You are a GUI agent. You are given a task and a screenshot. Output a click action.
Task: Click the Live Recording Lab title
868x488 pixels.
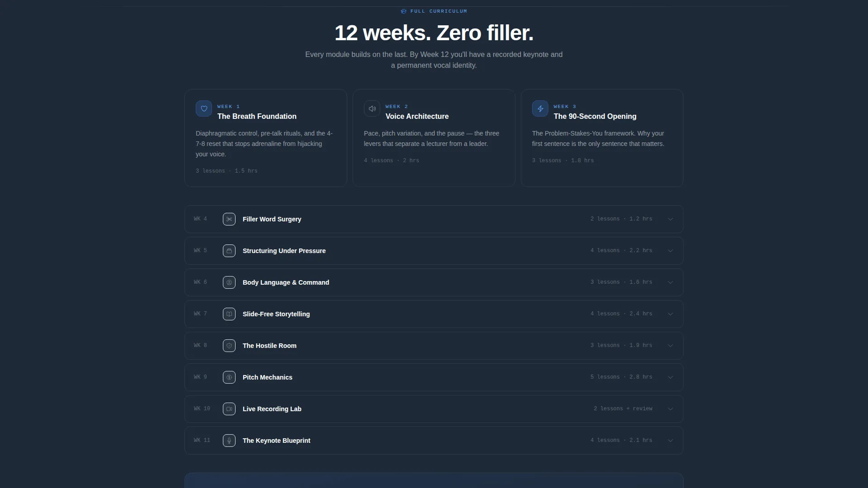pyautogui.click(x=272, y=409)
